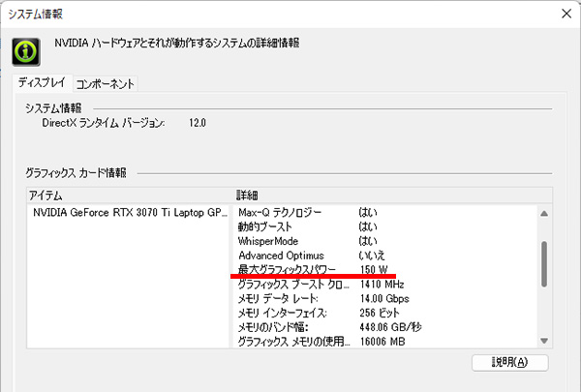Screen dimensions: 581x392
Task: Click the scroll up arrow in details list
Action: [x=544, y=213]
